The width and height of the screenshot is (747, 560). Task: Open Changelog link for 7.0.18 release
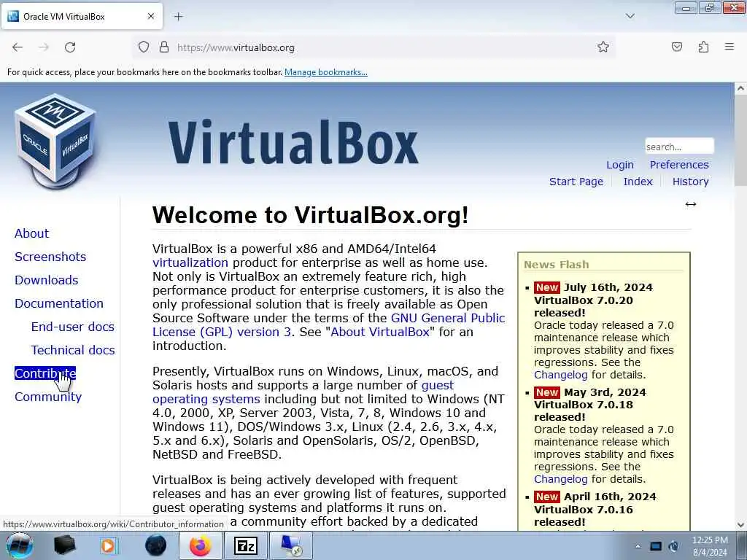coord(560,479)
